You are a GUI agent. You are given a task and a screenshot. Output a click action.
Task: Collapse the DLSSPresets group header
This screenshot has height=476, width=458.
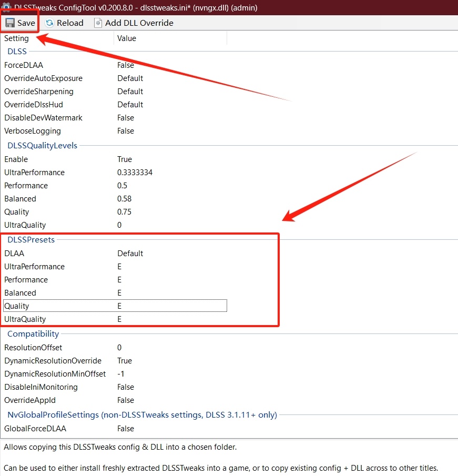pyautogui.click(x=31, y=239)
